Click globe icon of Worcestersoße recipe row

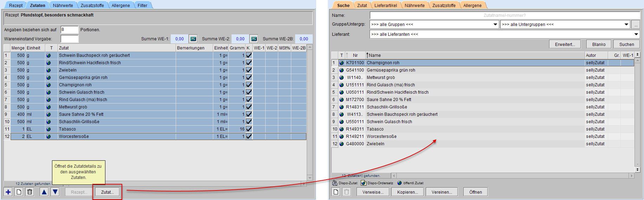(x=48, y=136)
